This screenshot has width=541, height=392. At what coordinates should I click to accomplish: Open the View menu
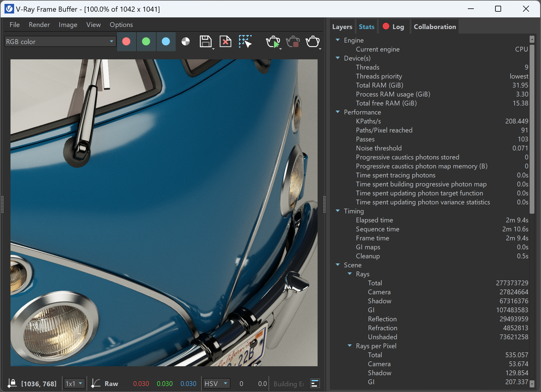coord(94,25)
